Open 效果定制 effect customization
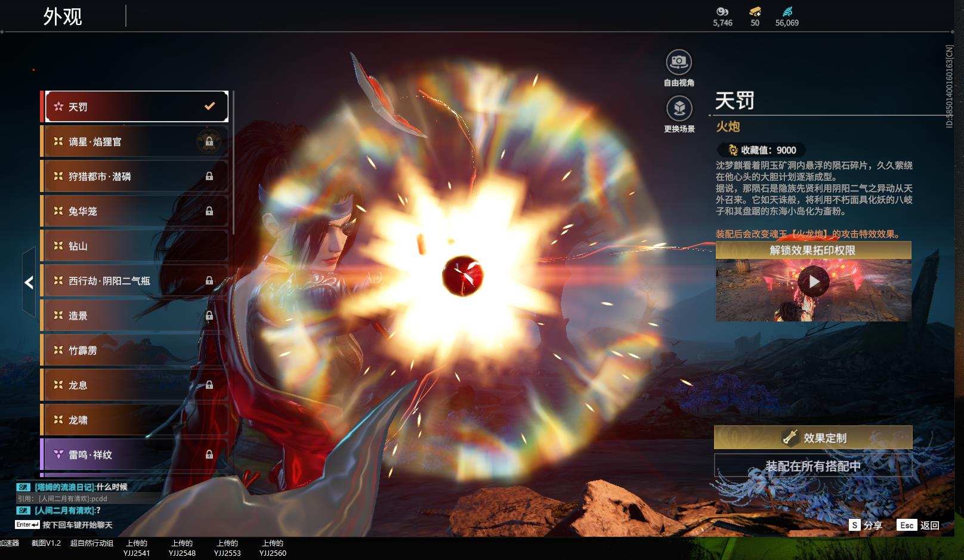The width and height of the screenshot is (964, 560). click(x=813, y=438)
